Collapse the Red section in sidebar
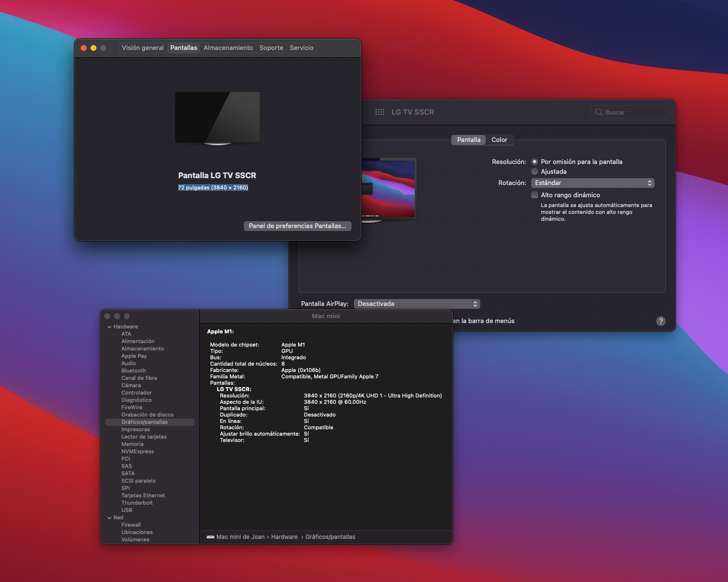This screenshot has height=582, width=728. [109, 518]
